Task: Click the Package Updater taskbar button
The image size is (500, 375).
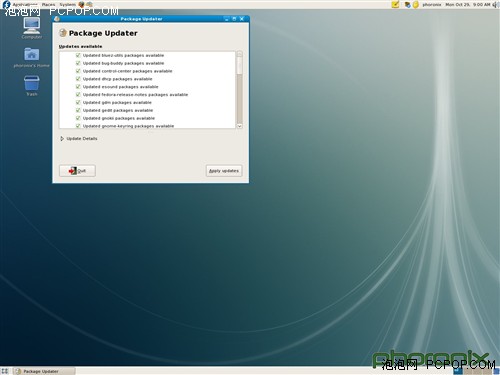Action: 44,371
